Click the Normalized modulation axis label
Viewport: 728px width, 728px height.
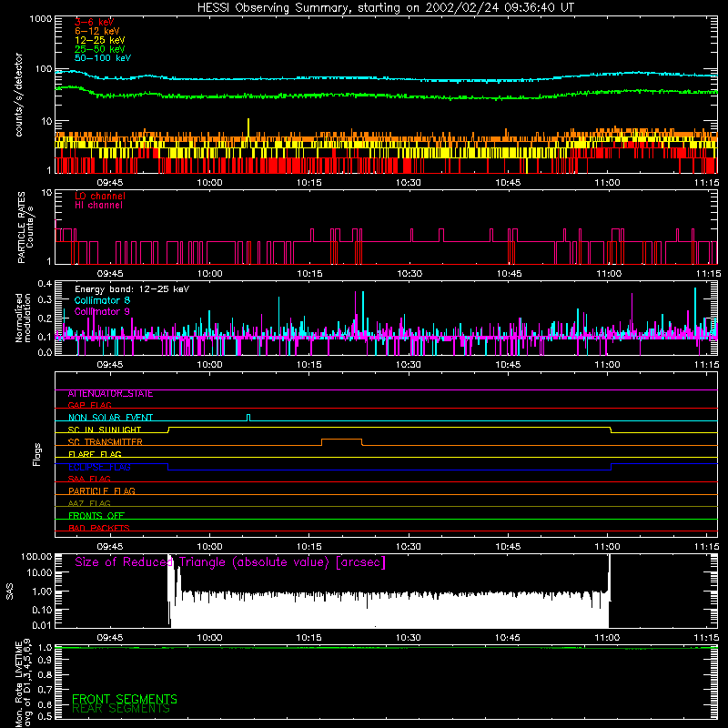[23, 318]
